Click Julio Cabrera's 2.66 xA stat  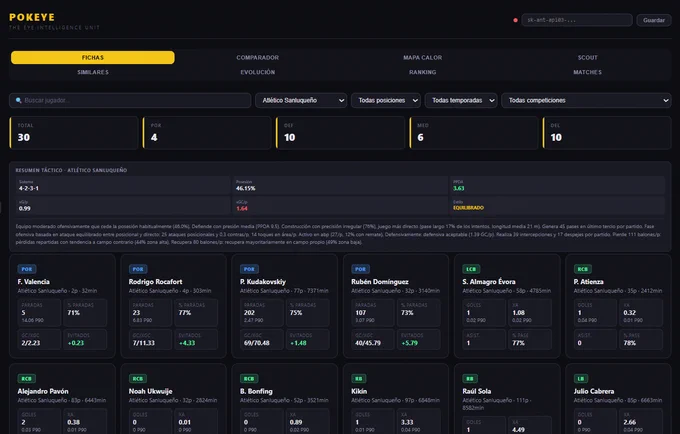tap(641, 421)
